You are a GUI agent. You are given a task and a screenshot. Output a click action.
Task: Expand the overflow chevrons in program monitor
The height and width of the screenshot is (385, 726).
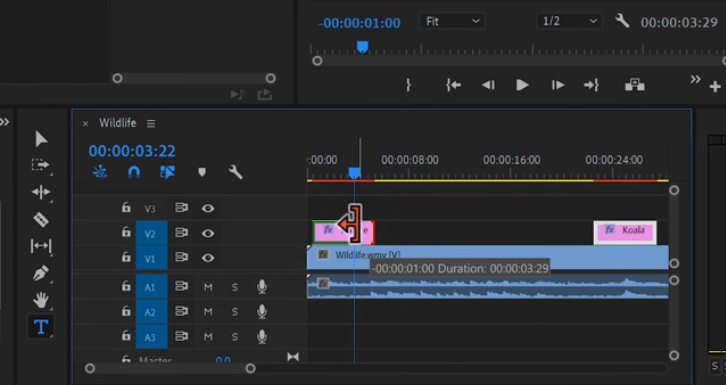[695, 79]
